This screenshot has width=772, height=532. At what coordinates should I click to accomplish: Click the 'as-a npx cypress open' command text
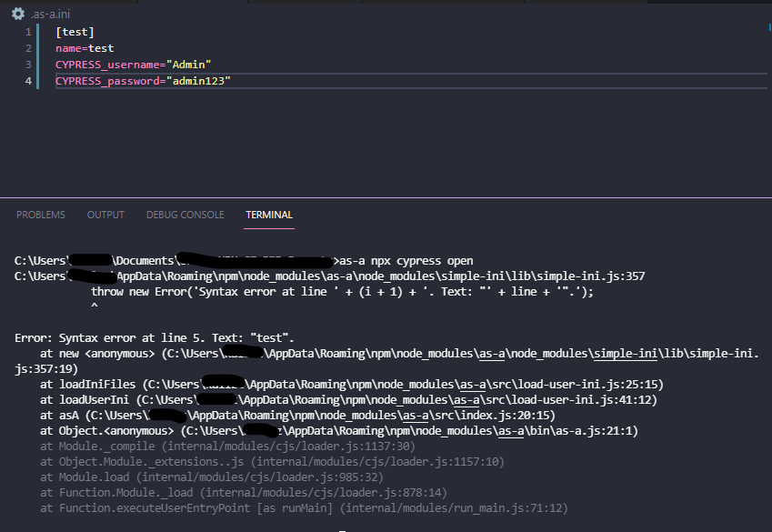coord(406,261)
